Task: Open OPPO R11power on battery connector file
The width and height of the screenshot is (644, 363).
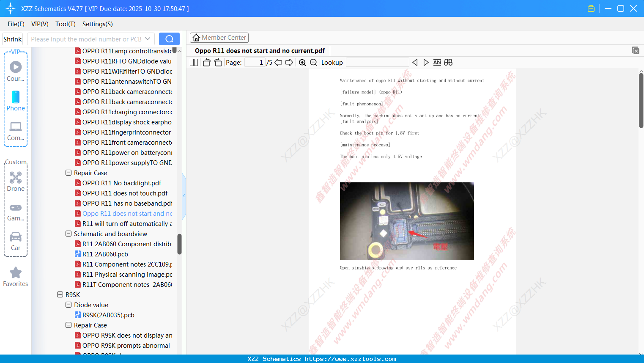Action: (127, 153)
